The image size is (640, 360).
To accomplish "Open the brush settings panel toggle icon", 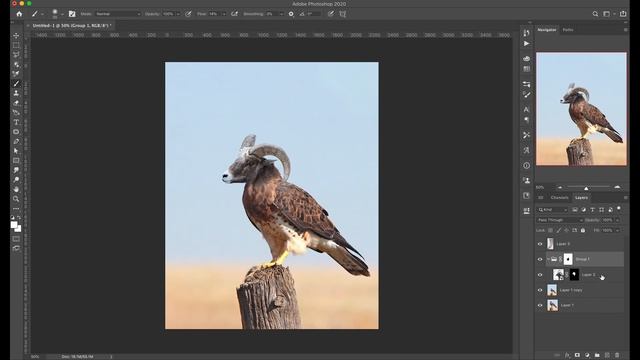I will [72, 14].
